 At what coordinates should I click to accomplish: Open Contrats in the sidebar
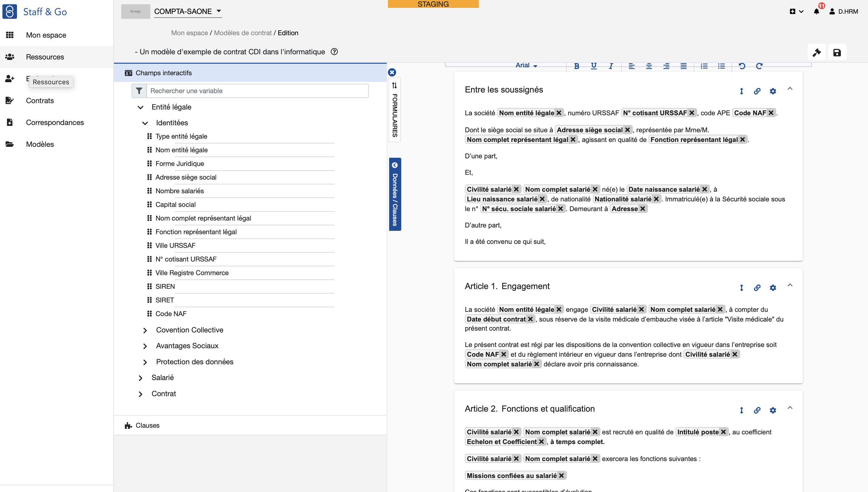tap(40, 100)
